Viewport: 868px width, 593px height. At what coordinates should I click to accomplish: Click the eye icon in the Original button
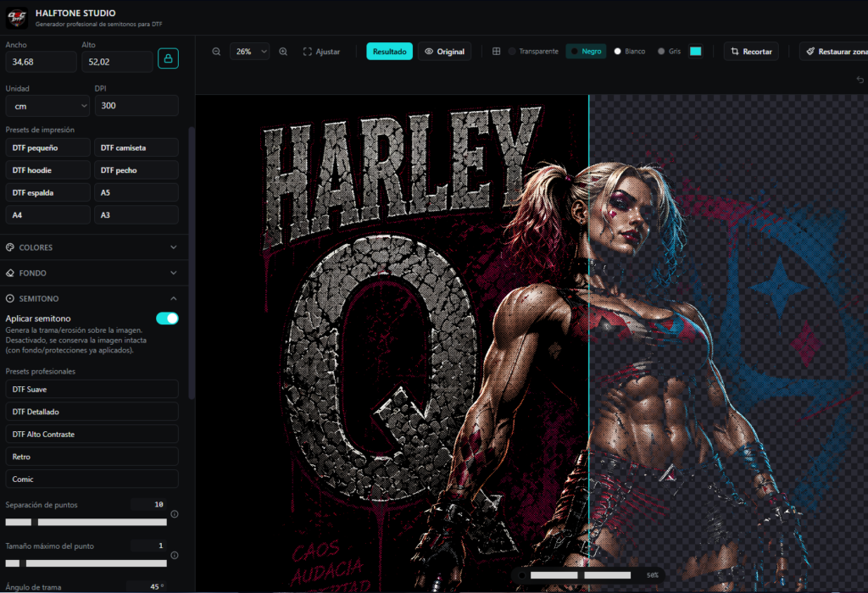429,52
